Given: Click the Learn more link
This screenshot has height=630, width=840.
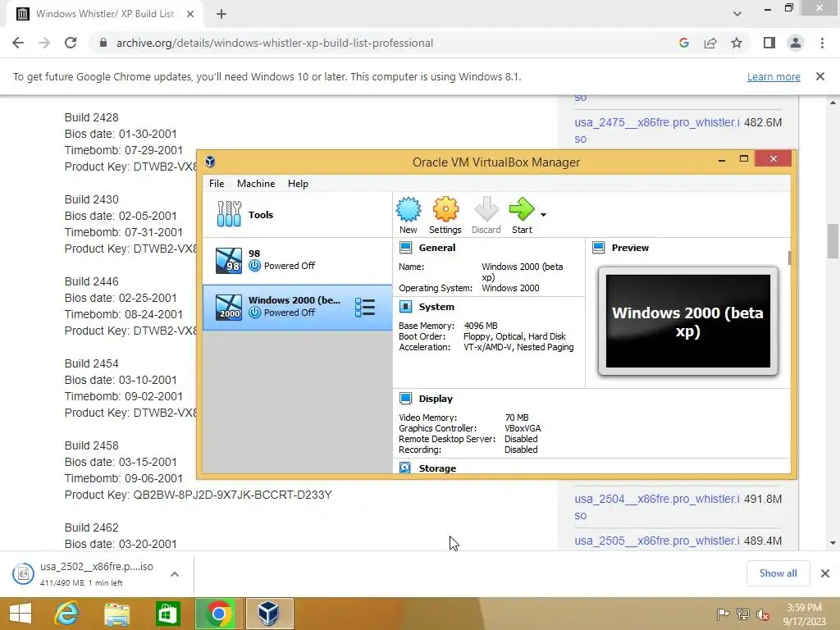Looking at the screenshot, I should [774, 76].
